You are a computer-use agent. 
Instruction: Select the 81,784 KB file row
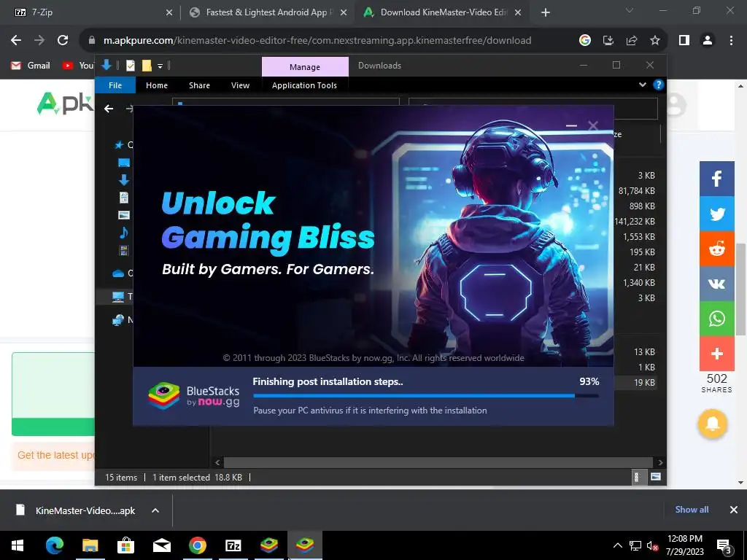(636, 191)
